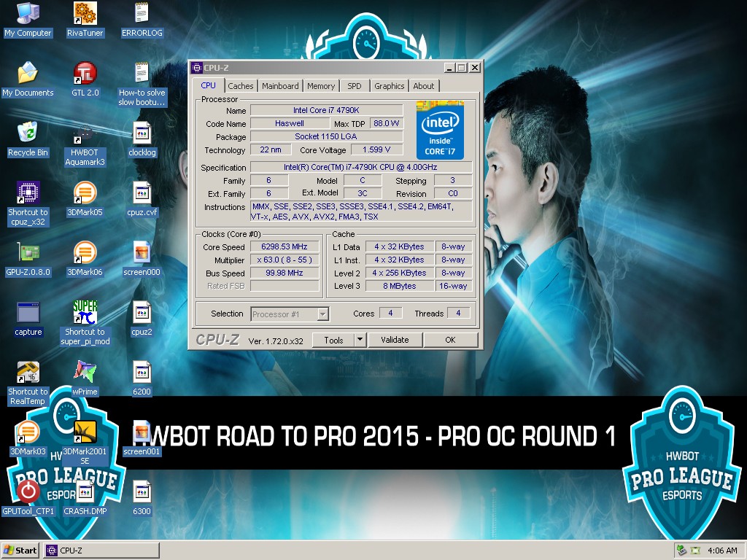
Task: Open How-to solve slow bootup file
Action: (x=142, y=85)
